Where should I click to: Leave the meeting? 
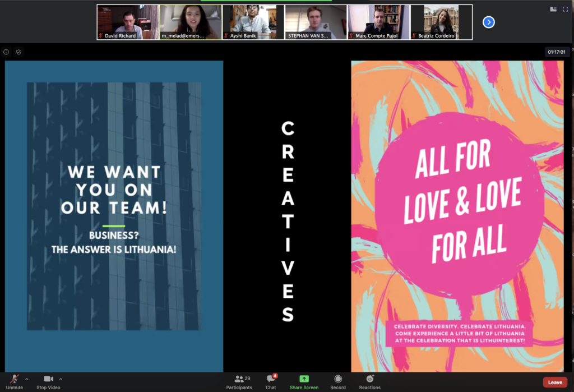click(x=554, y=382)
